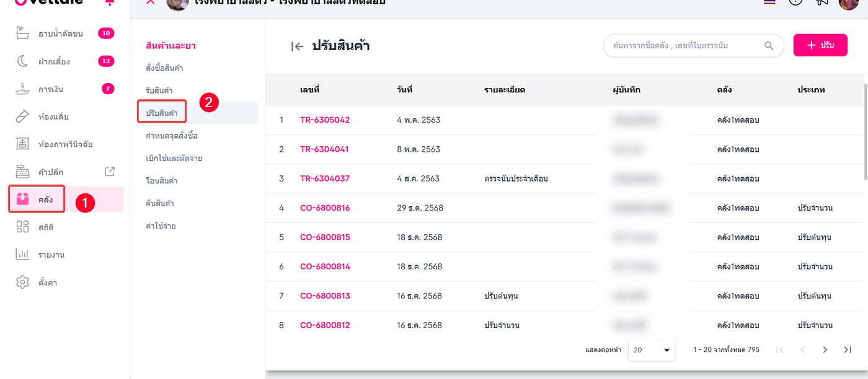Click the อาบน้ำตัดขน bathtub icon

23,33
